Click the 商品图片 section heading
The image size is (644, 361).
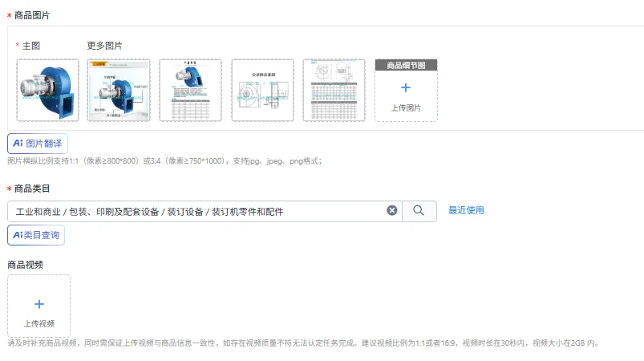[x=32, y=15]
